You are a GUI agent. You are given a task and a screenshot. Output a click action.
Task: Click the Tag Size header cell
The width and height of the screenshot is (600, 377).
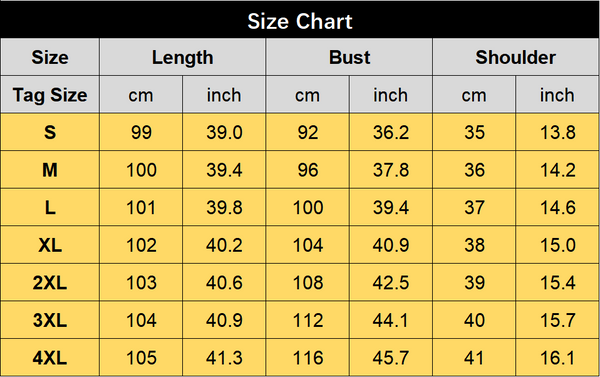tap(50, 95)
